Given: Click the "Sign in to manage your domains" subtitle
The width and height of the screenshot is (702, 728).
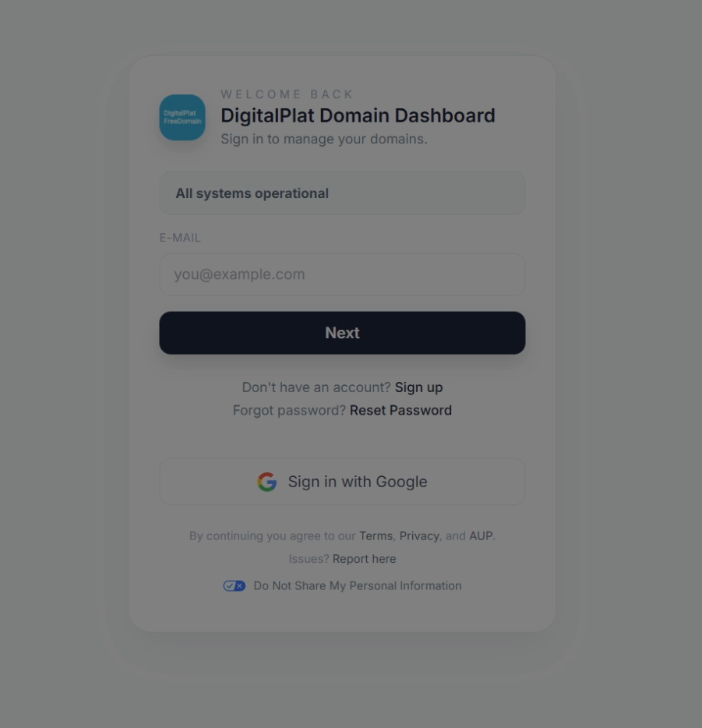Looking at the screenshot, I should (324, 139).
